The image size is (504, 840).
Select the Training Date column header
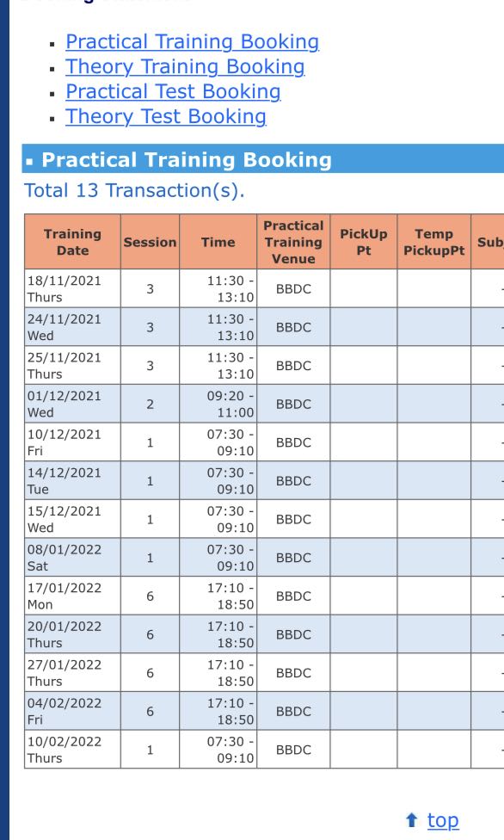point(73,241)
